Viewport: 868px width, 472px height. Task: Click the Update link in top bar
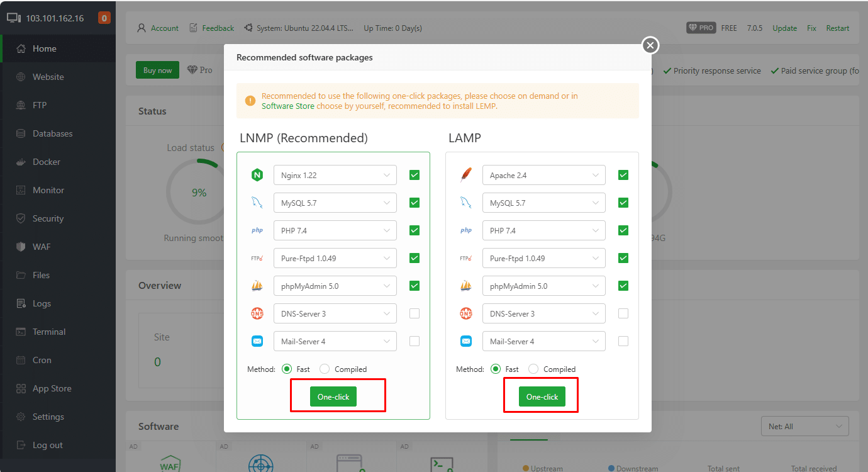pos(784,28)
